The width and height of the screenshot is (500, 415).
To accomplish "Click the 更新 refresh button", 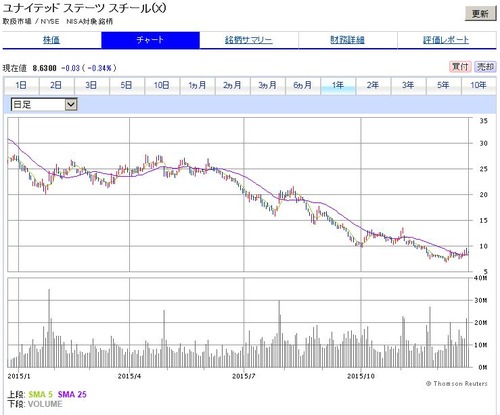I will pos(480,14).
